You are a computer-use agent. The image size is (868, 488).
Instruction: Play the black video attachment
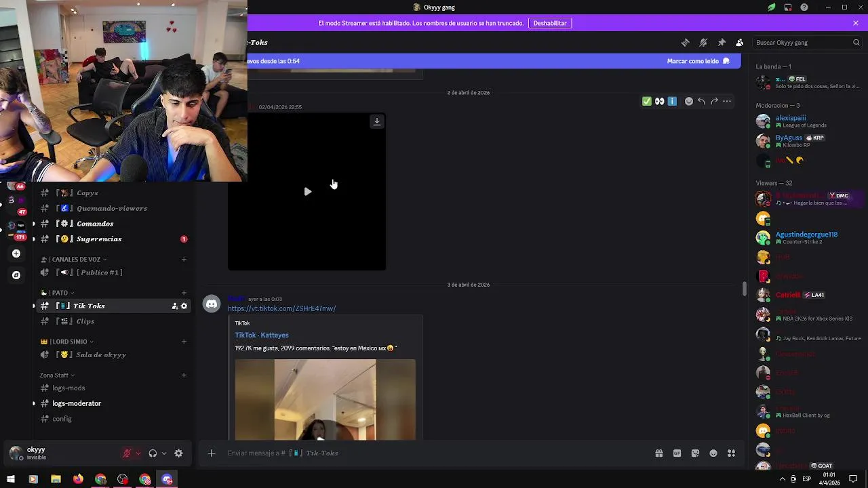pos(308,192)
